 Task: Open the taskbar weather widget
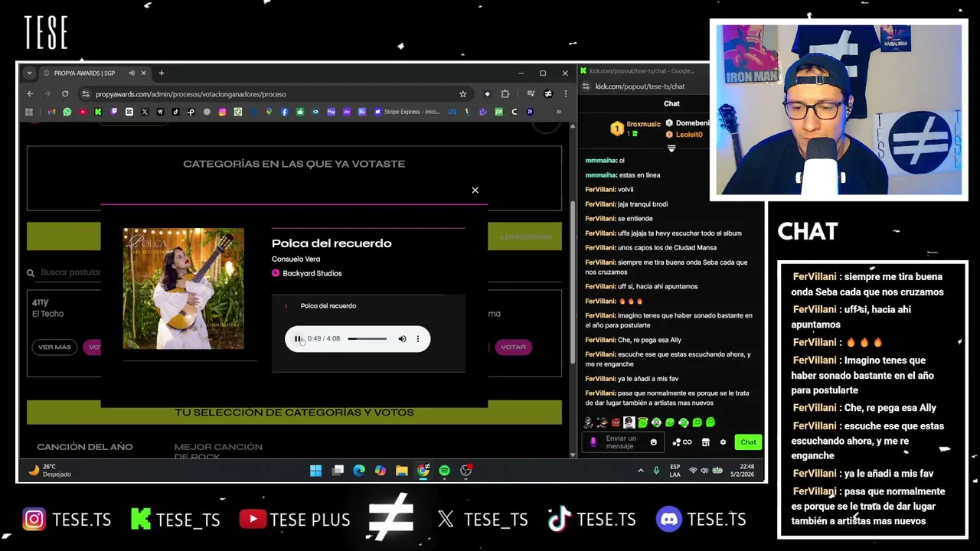tap(51, 471)
